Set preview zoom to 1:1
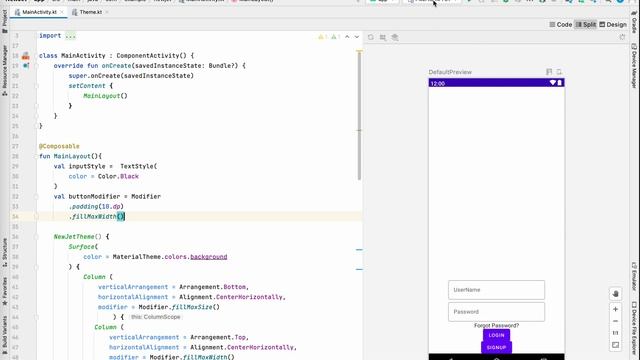The image size is (640, 360). point(616,333)
